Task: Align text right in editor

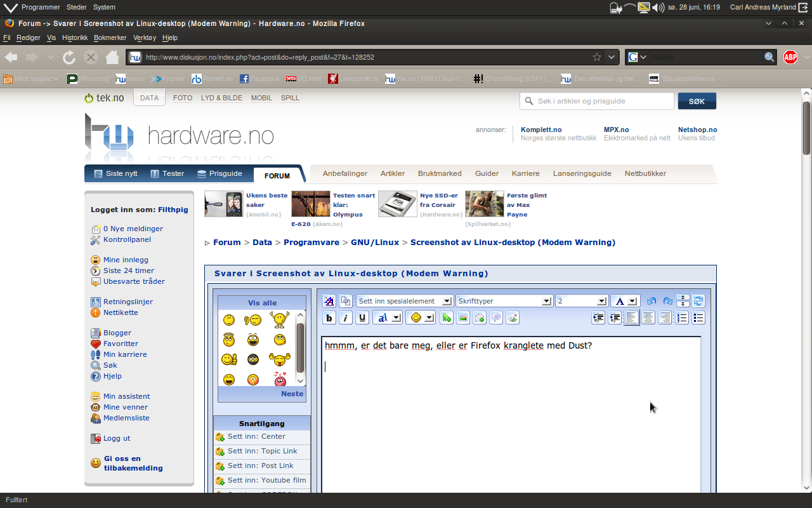Action: [x=665, y=318]
